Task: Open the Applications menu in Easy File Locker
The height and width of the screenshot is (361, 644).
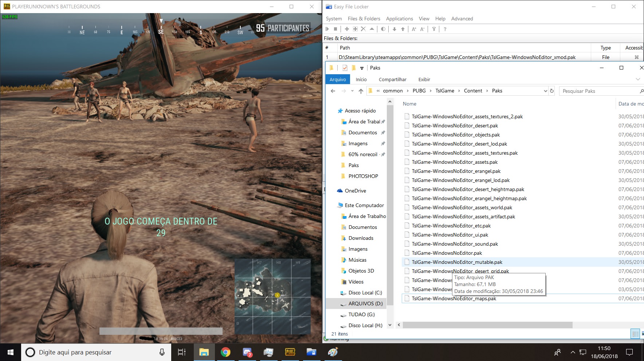Action: 400,19
